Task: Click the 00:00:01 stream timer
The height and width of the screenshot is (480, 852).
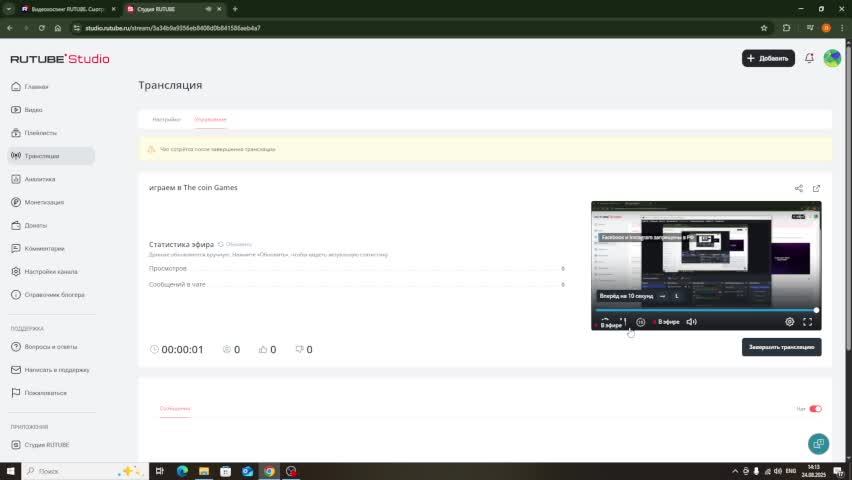Action: click(177, 350)
